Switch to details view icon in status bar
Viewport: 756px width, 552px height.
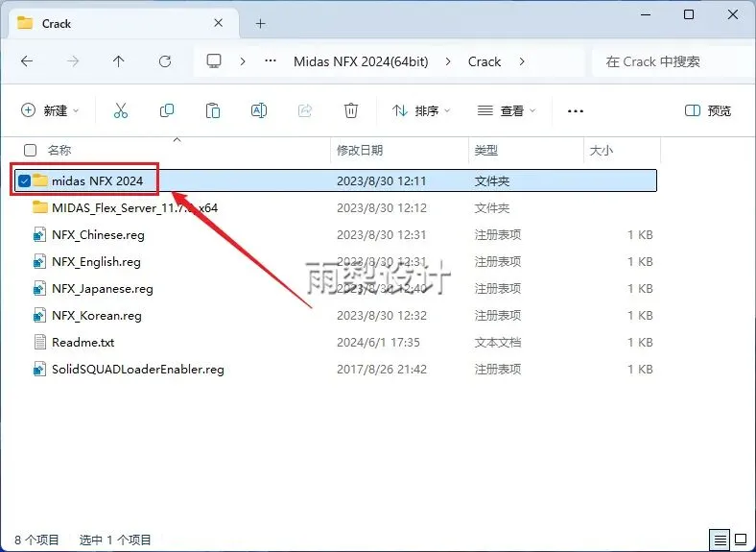click(720, 540)
